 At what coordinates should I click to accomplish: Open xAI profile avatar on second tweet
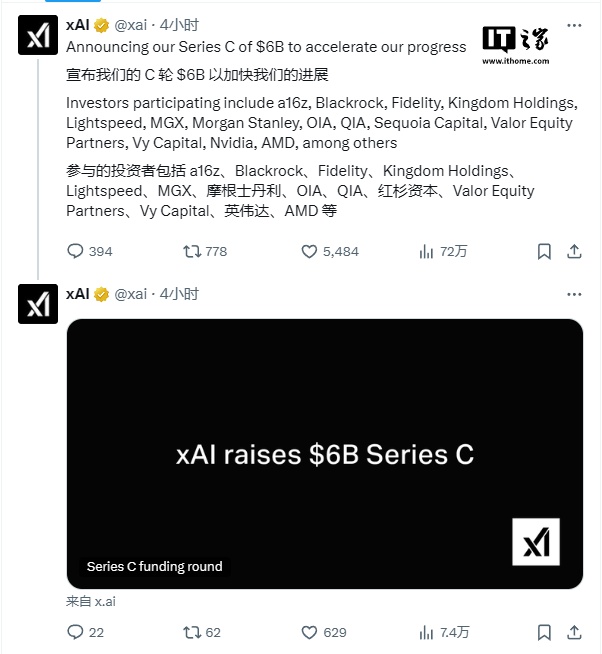pyautogui.click(x=38, y=304)
